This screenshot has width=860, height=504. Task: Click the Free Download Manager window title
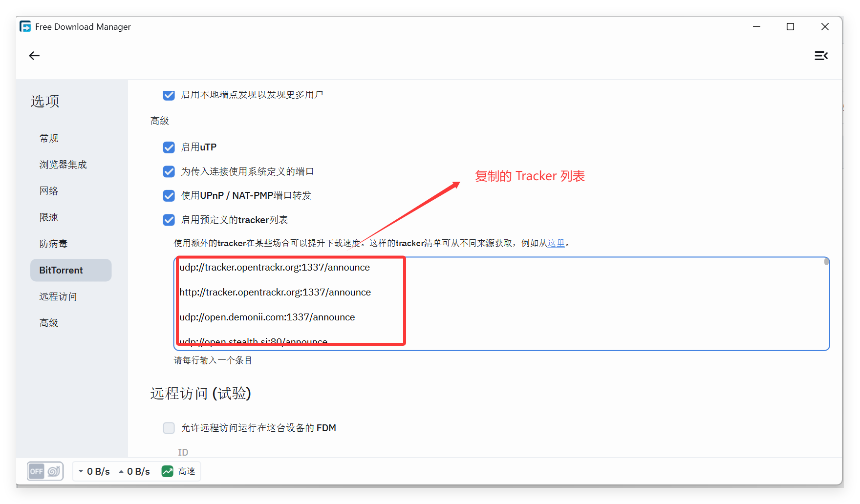click(83, 27)
